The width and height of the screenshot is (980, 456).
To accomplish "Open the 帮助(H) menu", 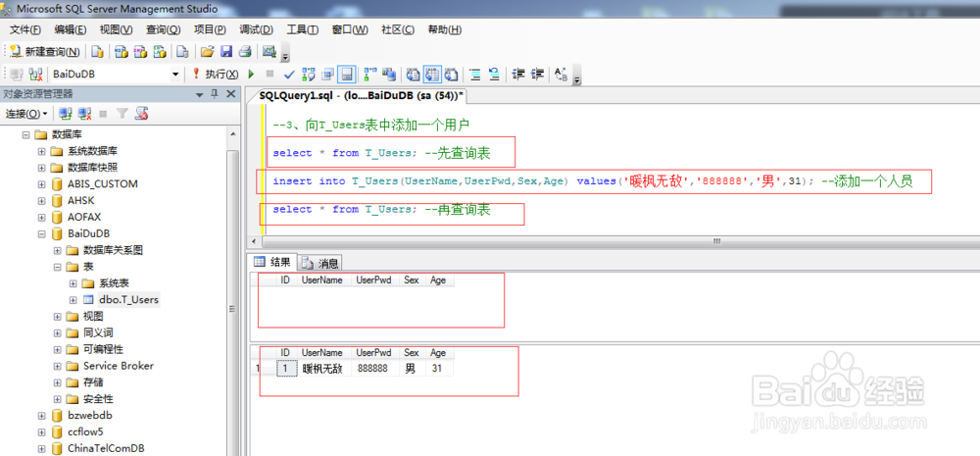I will click(x=444, y=30).
